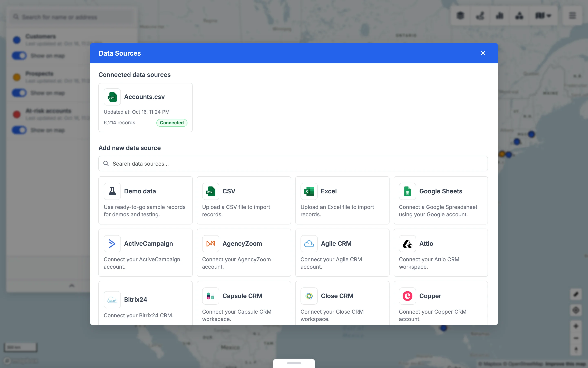The image size is (588, 368).
Task: Click the orange Prospects color dot
Action: pyautogui.click(x=17, y=77)
